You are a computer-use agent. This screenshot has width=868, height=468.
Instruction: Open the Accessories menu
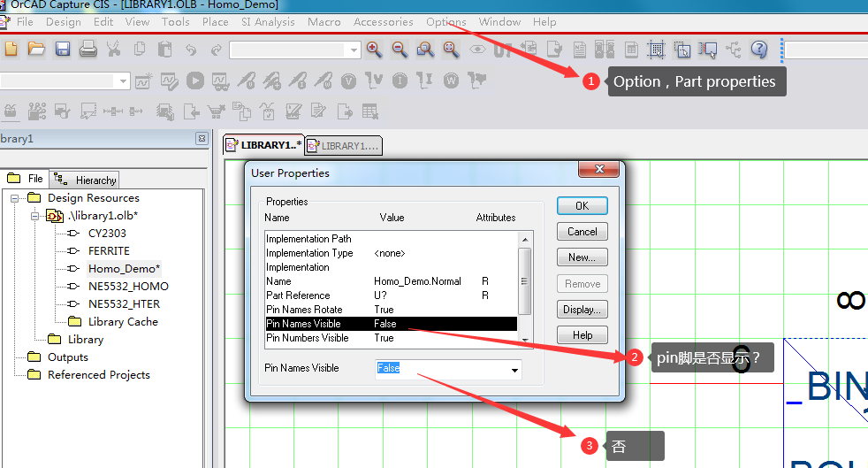[x=383, y=21]
